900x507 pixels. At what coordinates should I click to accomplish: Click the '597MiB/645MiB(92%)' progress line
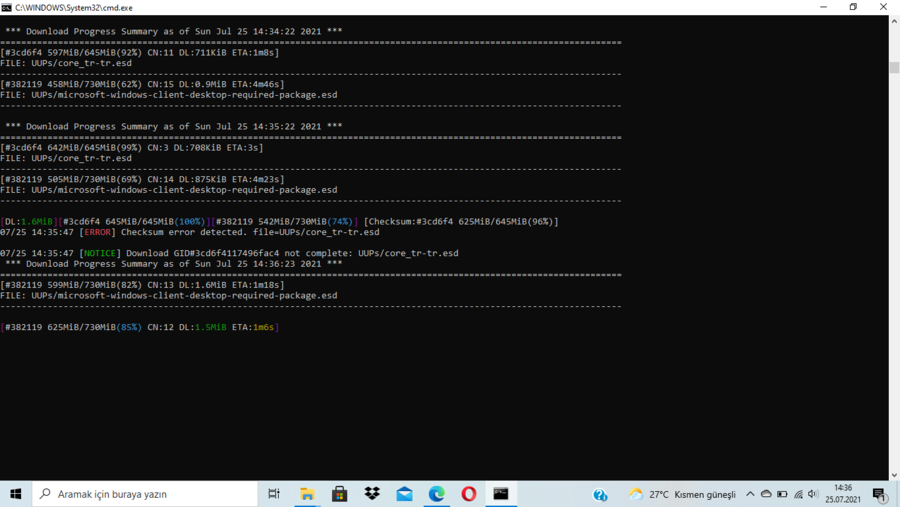coord(140,52)
